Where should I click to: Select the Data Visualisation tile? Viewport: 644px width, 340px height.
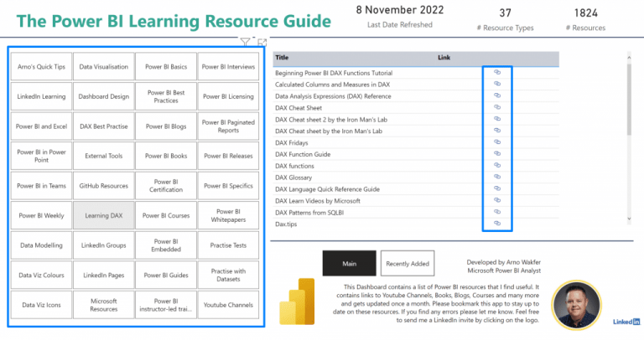coord(103,66)
